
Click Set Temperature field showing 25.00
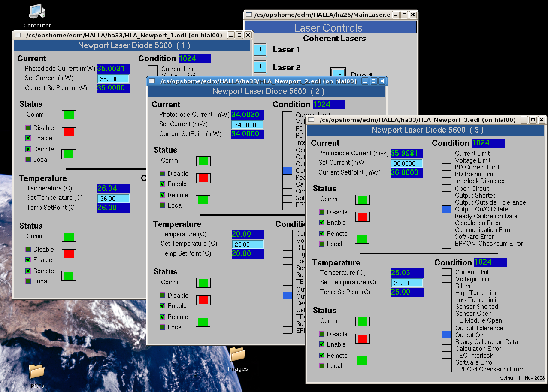click(407, 283)
